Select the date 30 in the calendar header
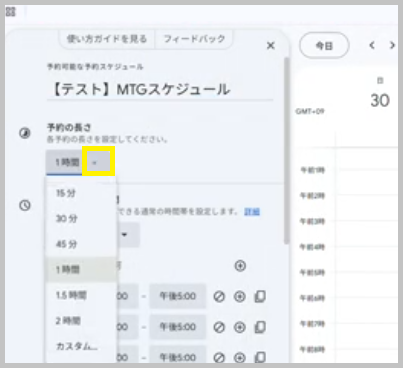 (380, 100)
